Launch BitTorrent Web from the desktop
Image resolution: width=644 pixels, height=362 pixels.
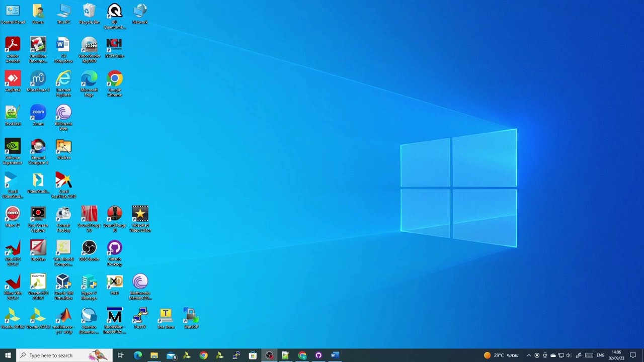click(63, 118)
